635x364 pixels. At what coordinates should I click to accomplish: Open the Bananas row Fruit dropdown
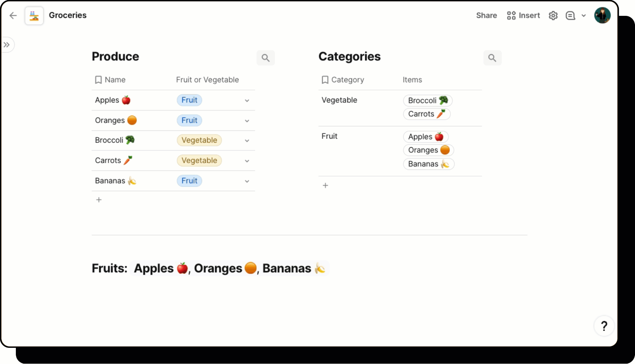pos(247,181)
